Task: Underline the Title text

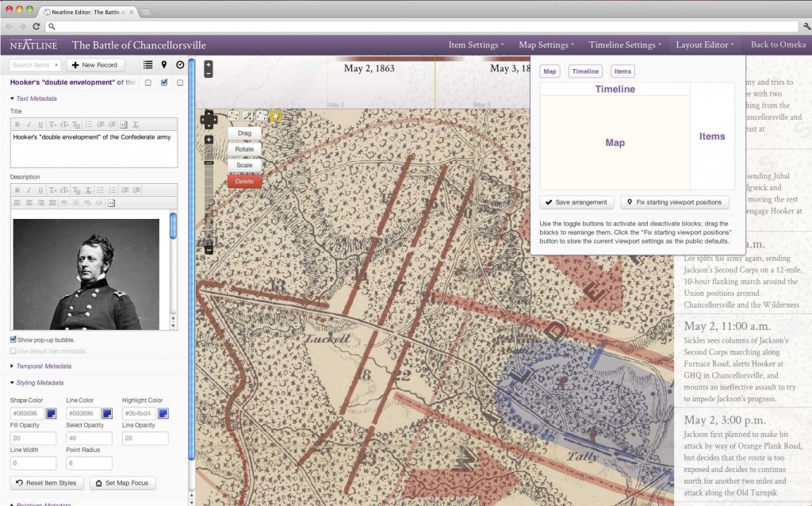Action: 40,125
